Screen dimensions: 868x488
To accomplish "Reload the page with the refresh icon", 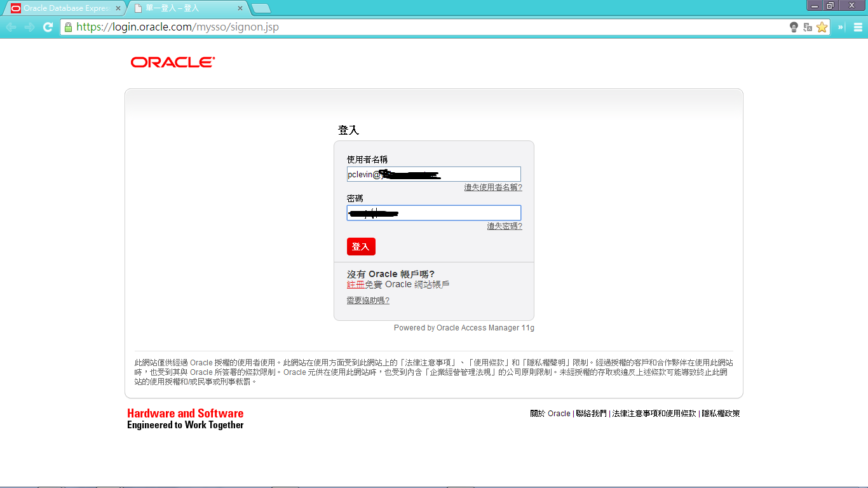I will click(x=48, y=27).
